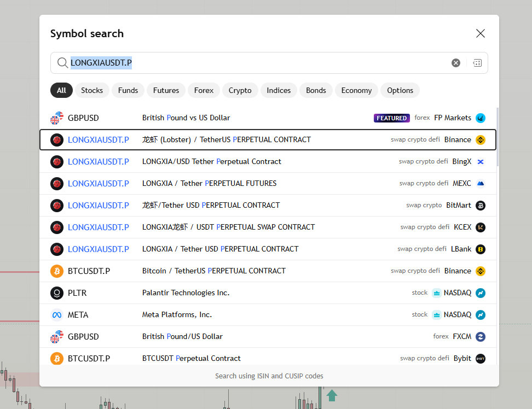Screen dimensions: 532x409
Task: Click the lobster logo in LBank row
Action: [57, 249]
